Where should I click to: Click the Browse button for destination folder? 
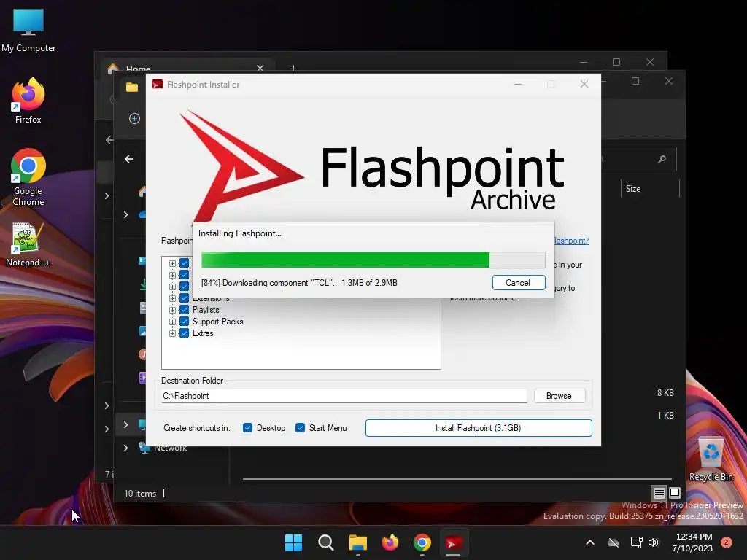point(560,396)
